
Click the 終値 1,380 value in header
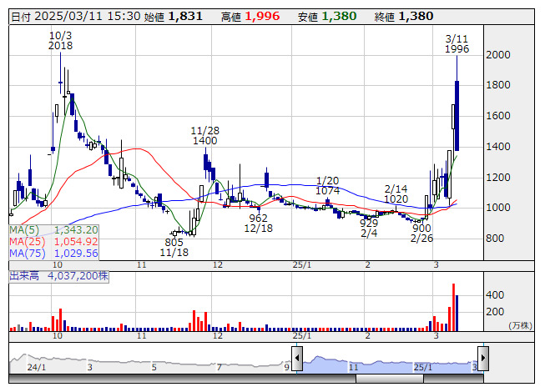click(416, 17)
